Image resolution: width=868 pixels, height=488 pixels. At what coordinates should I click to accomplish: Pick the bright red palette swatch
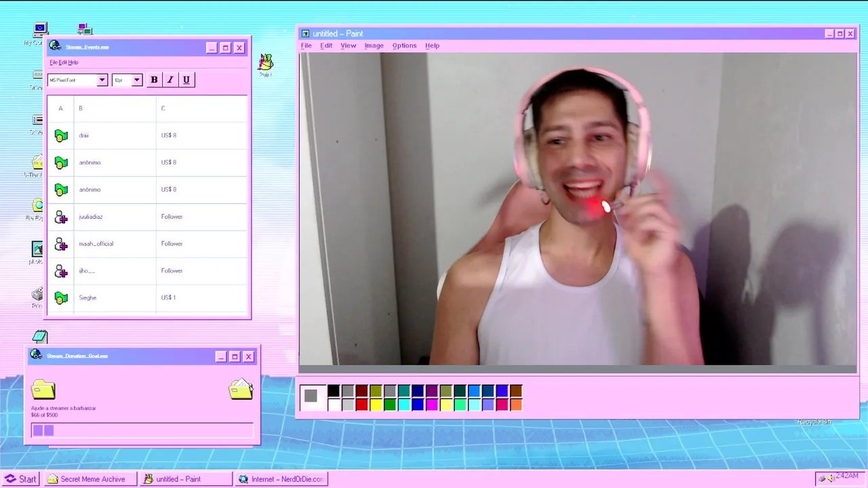[361, 405]
